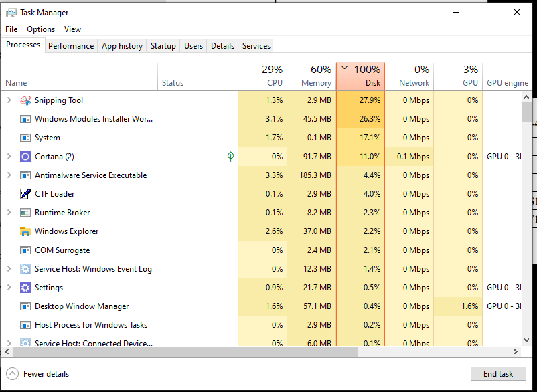Viewport: 537px width, 392px height.
Task: Sort by the Status column header
Action: 198,77
